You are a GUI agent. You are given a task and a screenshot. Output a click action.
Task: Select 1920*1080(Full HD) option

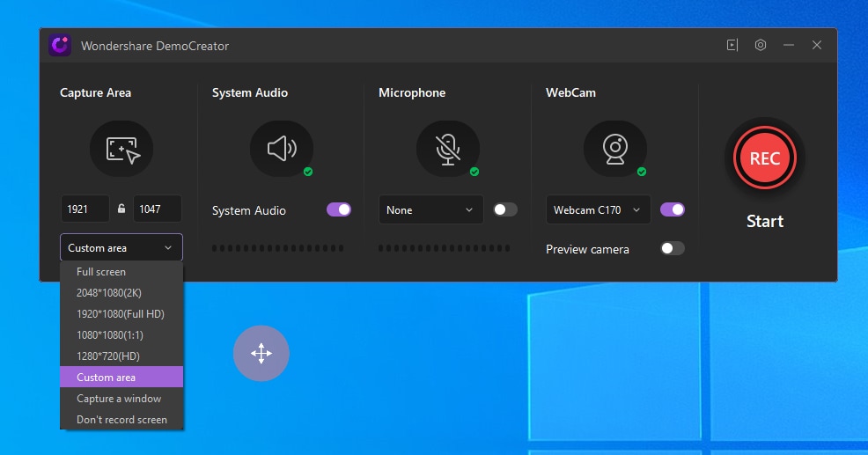point(121,314)
